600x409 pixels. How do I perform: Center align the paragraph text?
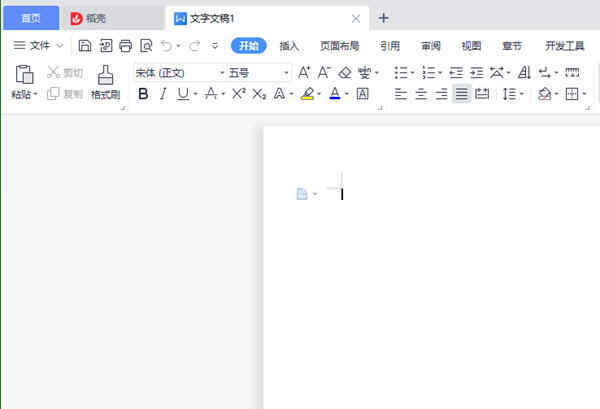tap(421, 94)
